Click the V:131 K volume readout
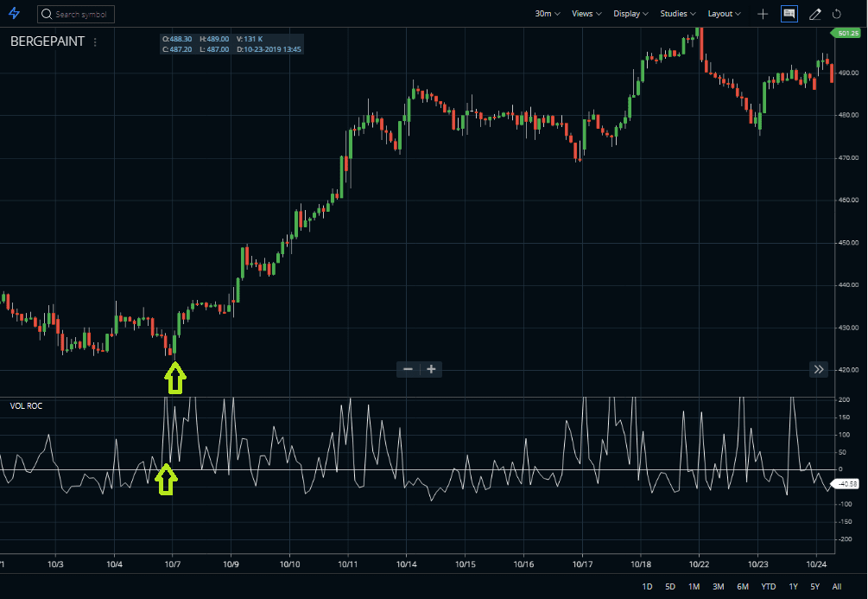The image size is (868, 599). (x=249, y=40)
